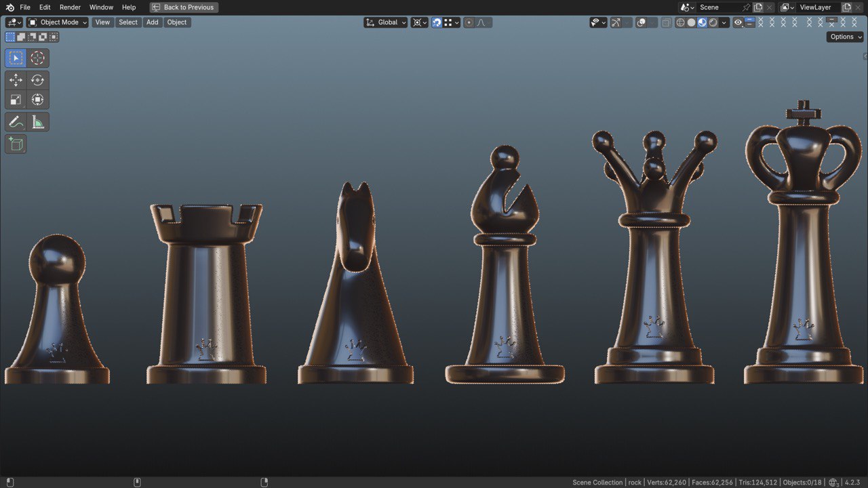Open the viewport shading options dropdown
The image size is (868, 488).
coord(724,22)
